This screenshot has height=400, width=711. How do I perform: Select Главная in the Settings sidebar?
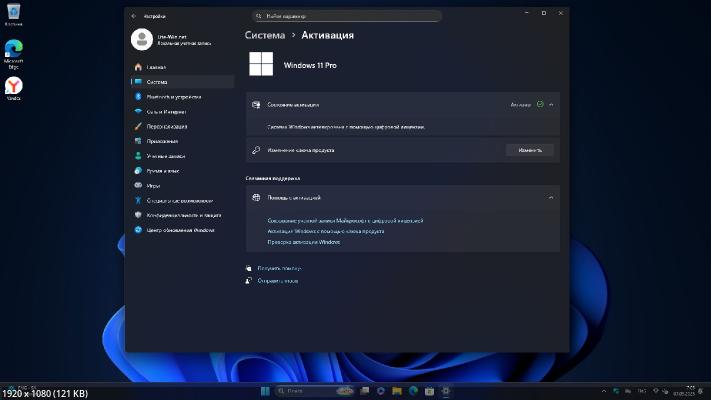(155, 67)
